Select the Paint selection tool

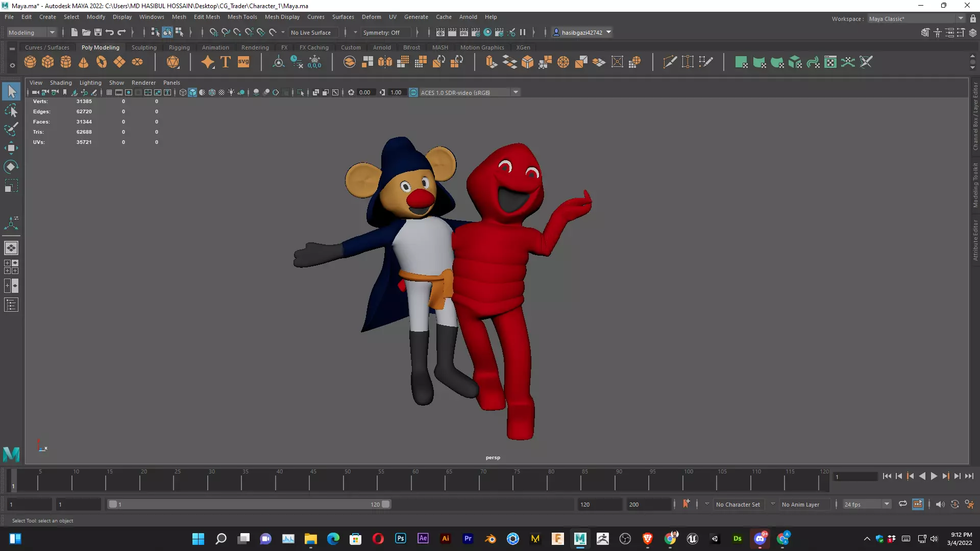[11, 129]
